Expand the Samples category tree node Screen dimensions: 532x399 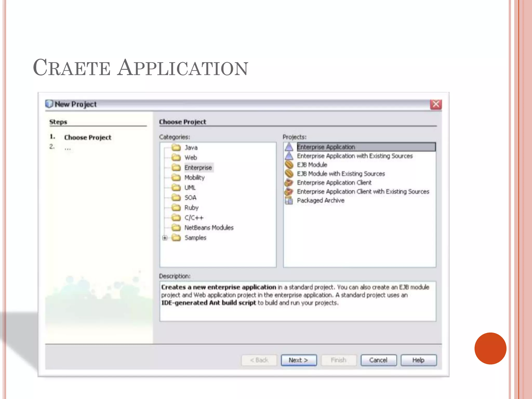(165, 238)
